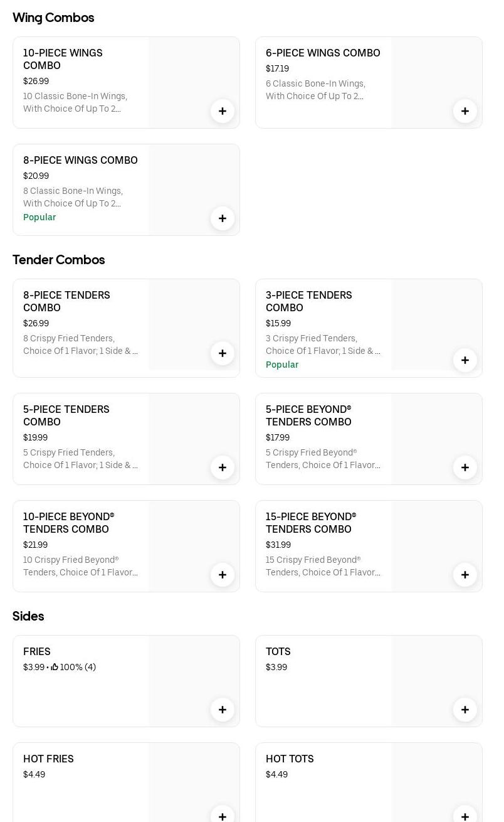Add 8-Piece Tenders Combo to order
This screenshot has width=504, height=822.
pos(223,353)
